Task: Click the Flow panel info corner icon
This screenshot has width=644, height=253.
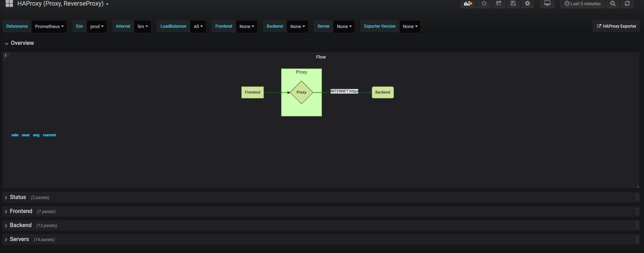Action: click(x=6, y=55)
